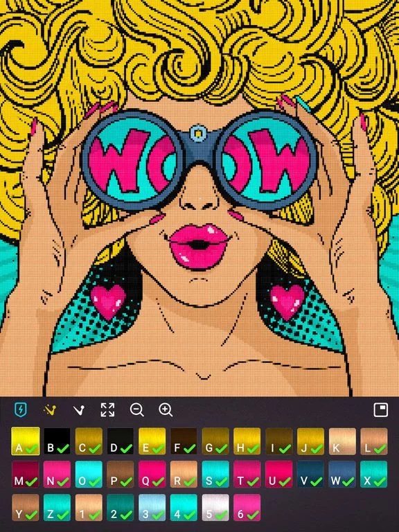Image resolution: width=399 pixels, height=532 pixels.
Task: Pick golden swatch J
Action: (x=310, y=441)
